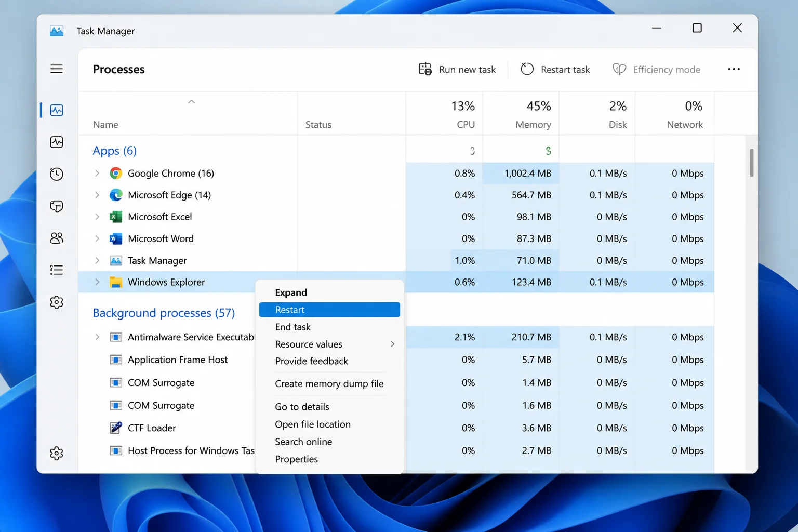Screen dimensions: 798x532
Task: Sort by the Disk column header
Action: tap(597, 114)
